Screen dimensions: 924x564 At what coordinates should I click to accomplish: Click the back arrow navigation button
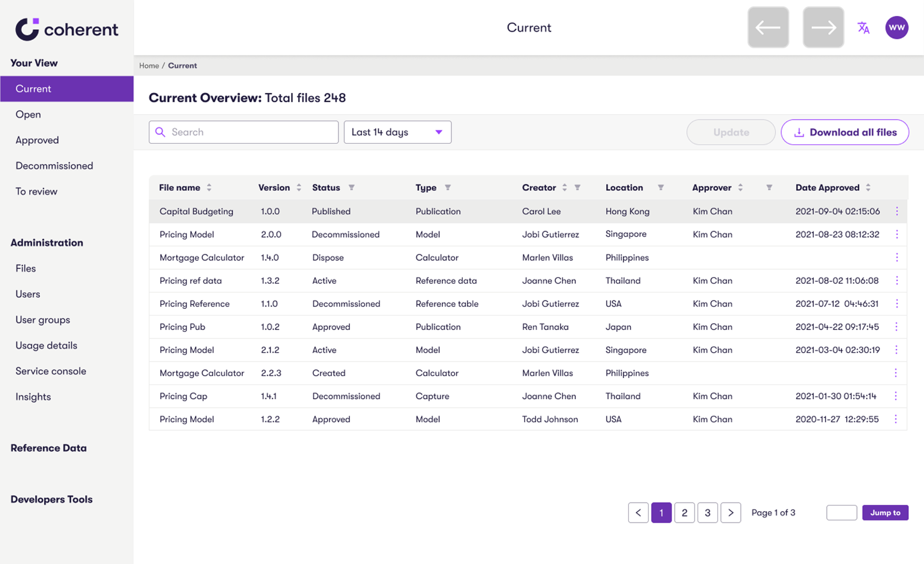768,27
